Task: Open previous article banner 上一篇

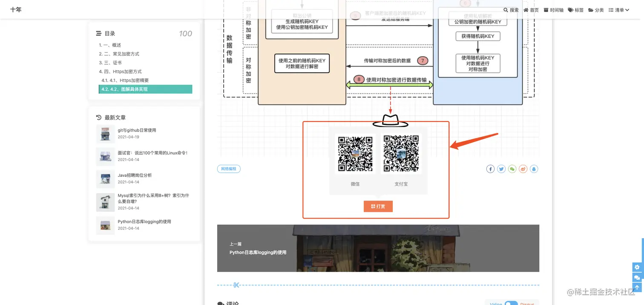Action: point(378,248)
